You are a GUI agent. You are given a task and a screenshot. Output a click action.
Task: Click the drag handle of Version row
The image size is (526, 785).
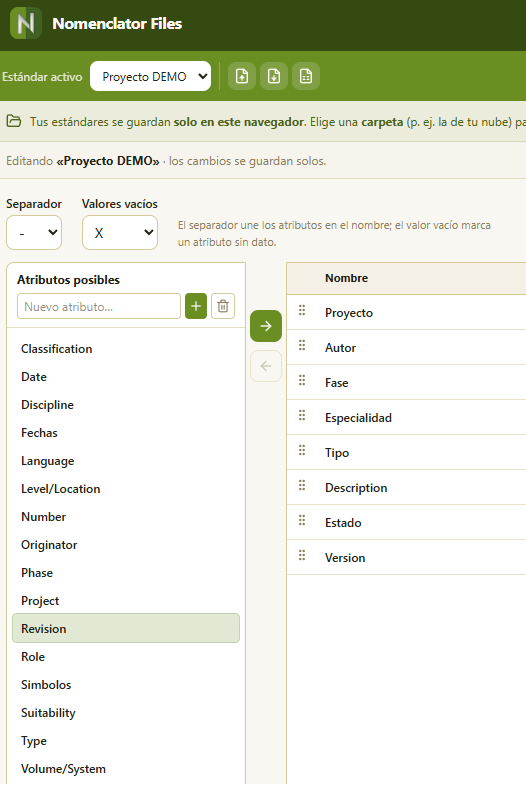[302, 555]
